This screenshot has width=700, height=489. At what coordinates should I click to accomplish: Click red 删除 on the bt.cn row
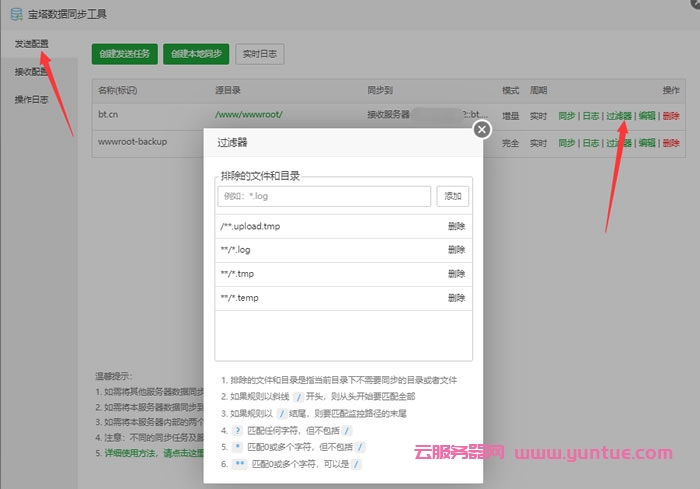tap(670, 115)
